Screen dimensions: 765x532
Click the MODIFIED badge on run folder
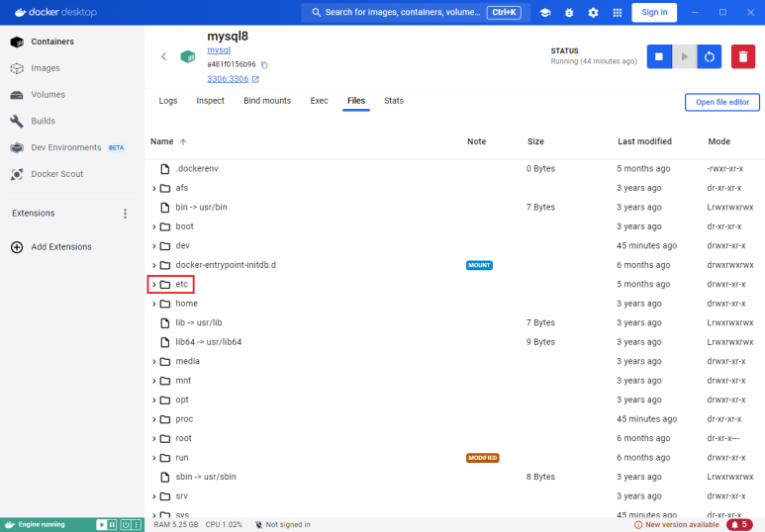483,458
